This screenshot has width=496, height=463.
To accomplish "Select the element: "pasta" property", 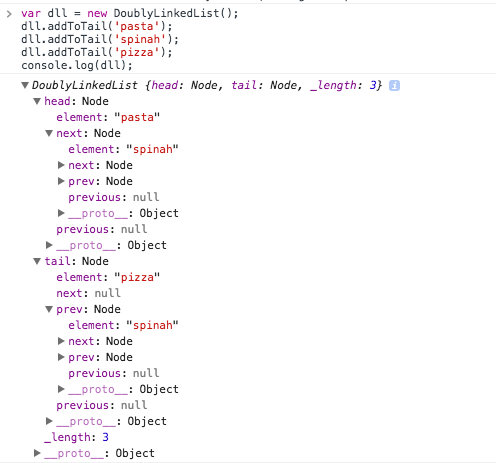I will point(108,117).
